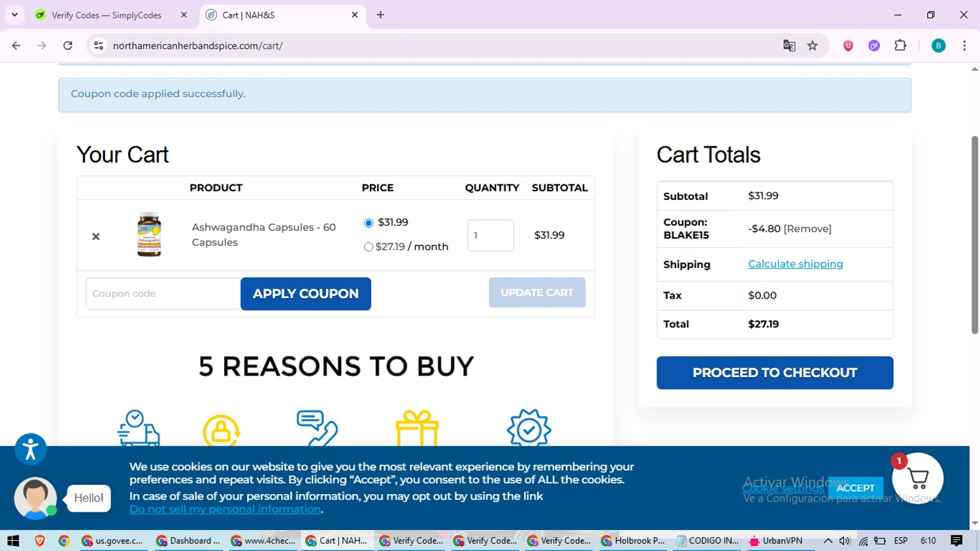Click the Total amount $27.19
This screenshot has height=551, width=980.
(x=763, y=324)
